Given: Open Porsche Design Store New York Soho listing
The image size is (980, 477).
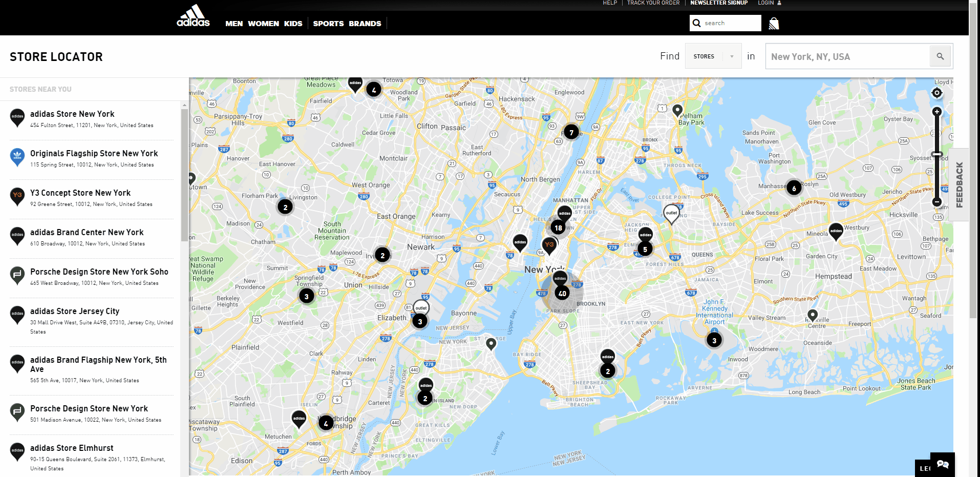Looking at the screenshot, I should coord(92,277).
